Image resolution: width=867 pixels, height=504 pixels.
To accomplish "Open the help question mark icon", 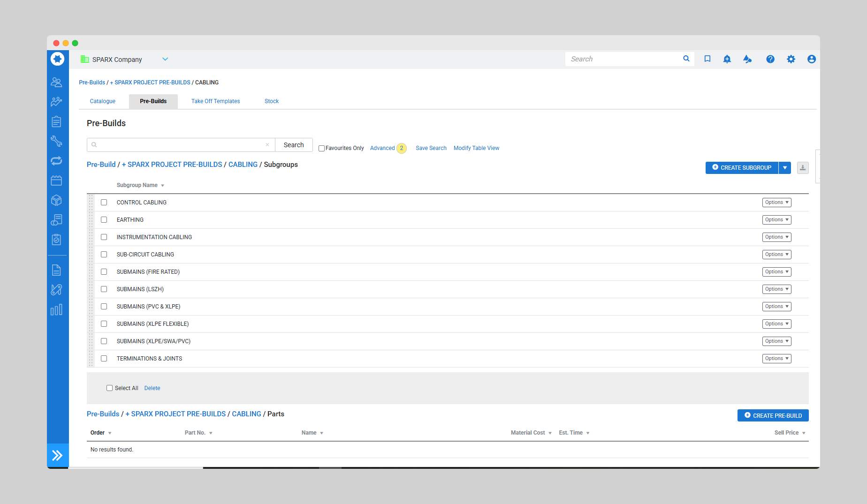I will (770, 59).
